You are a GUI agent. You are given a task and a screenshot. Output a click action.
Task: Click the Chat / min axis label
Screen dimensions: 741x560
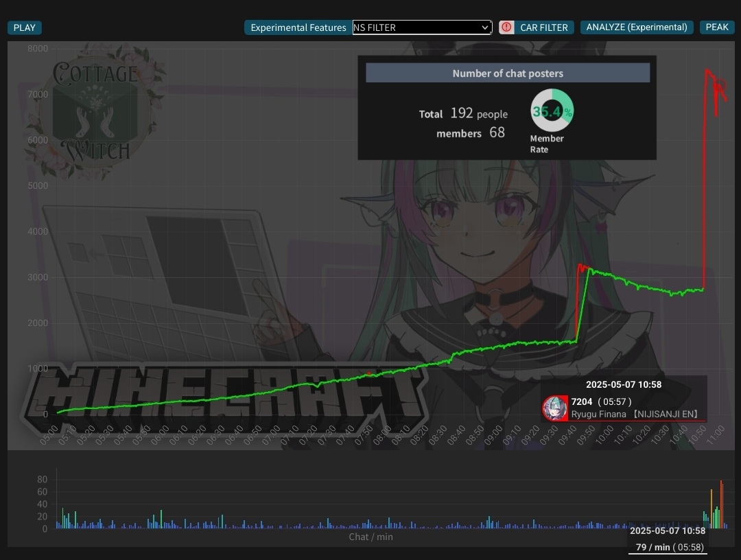(x=371, y=537)
